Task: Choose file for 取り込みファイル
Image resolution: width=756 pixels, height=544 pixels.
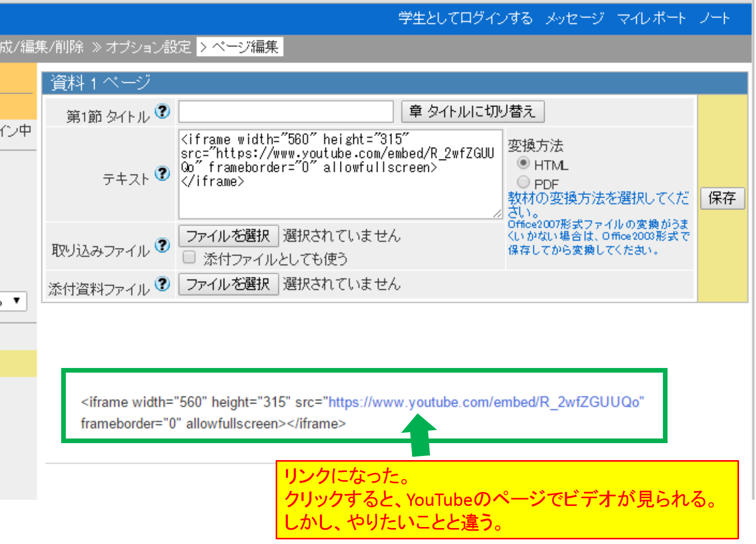Action: point(228,236)
